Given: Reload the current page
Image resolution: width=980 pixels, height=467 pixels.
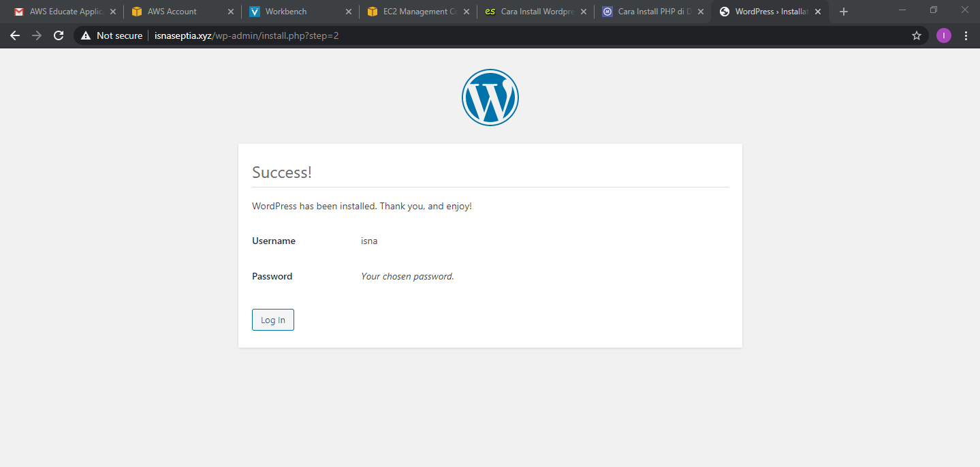Looking at the screenshot, I should click(59, 35).
